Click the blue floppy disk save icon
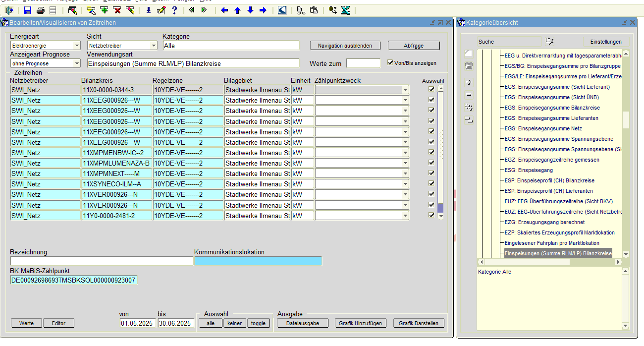Viewport: 644px width, 346px height. [28, 10]
